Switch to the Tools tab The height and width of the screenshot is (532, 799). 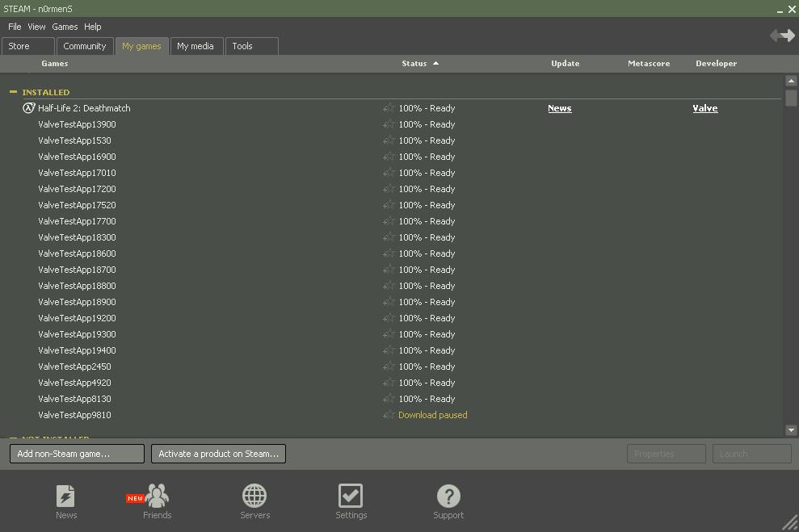[x=252, y=46]
